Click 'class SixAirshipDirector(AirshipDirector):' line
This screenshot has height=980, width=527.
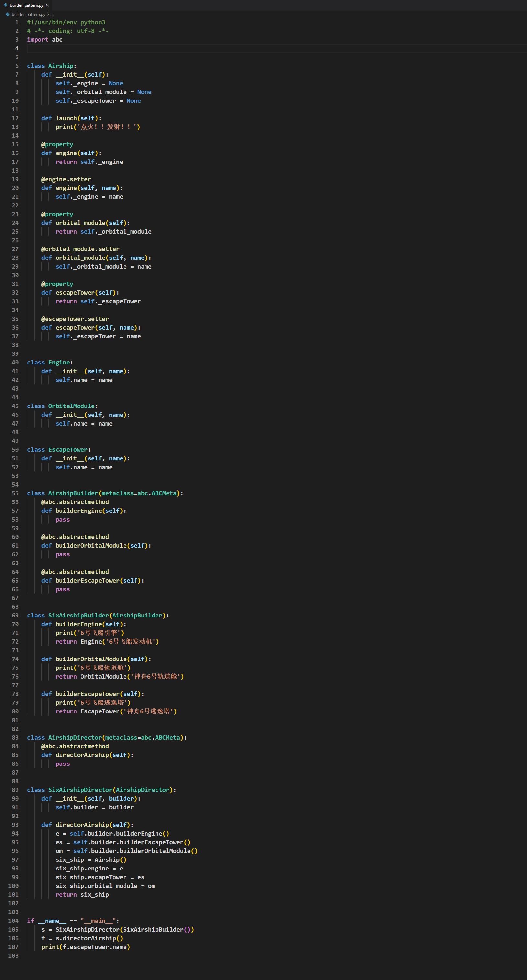102,790
